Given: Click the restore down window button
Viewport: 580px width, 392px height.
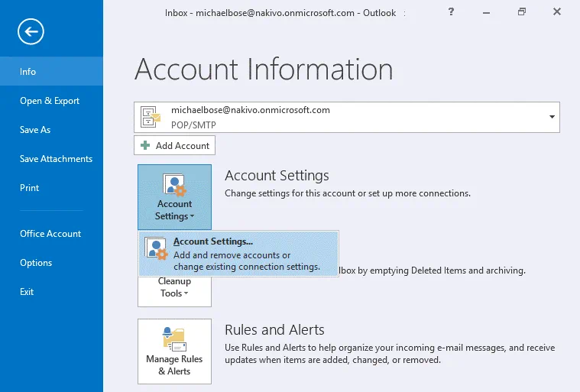Looking at the screenshot, I should (x=522, y=12).
